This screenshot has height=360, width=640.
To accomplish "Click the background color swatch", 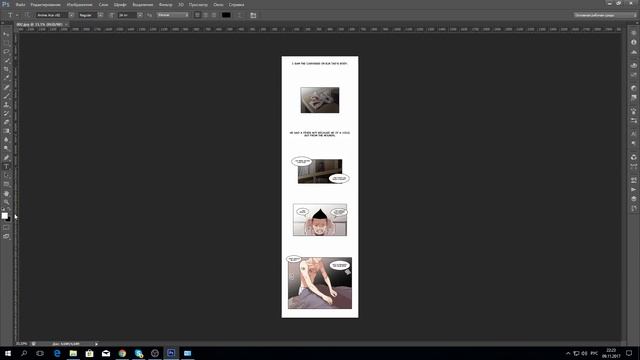I will pos(9,219).
